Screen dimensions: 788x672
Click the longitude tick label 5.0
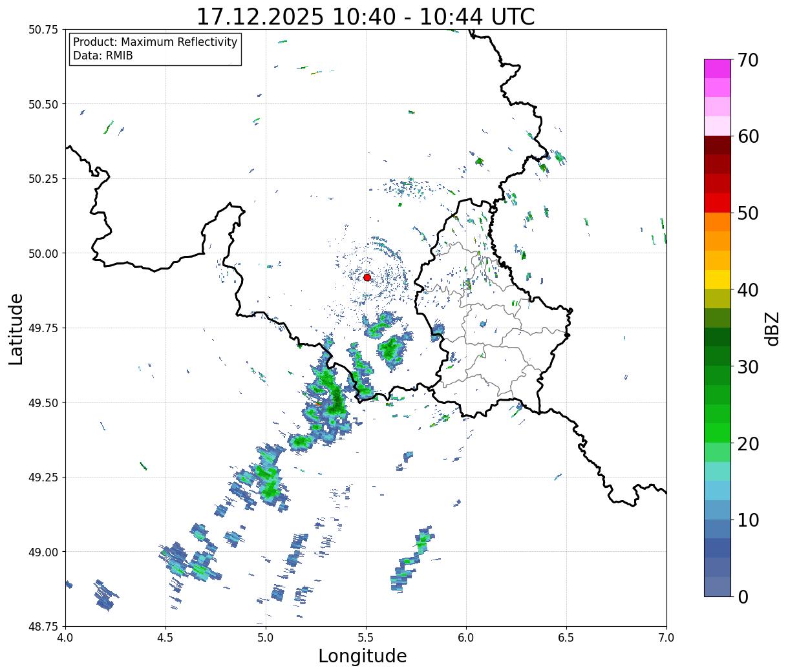[266, 638]
